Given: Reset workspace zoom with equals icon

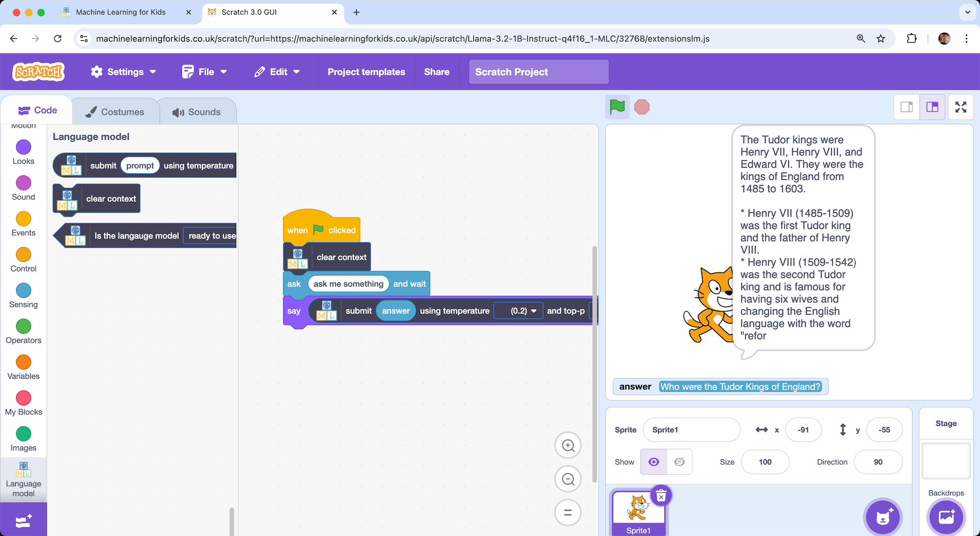Looking at the screenshot, I should coord(568,512).
